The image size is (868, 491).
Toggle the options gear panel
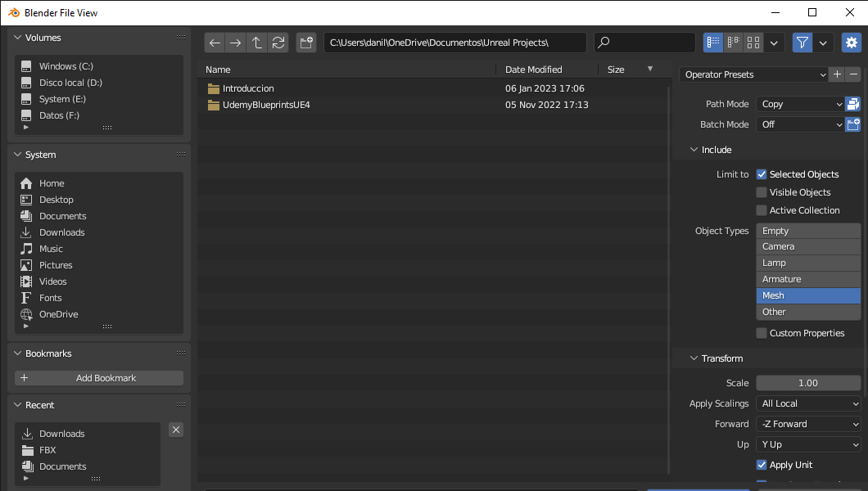coord(852,43)
